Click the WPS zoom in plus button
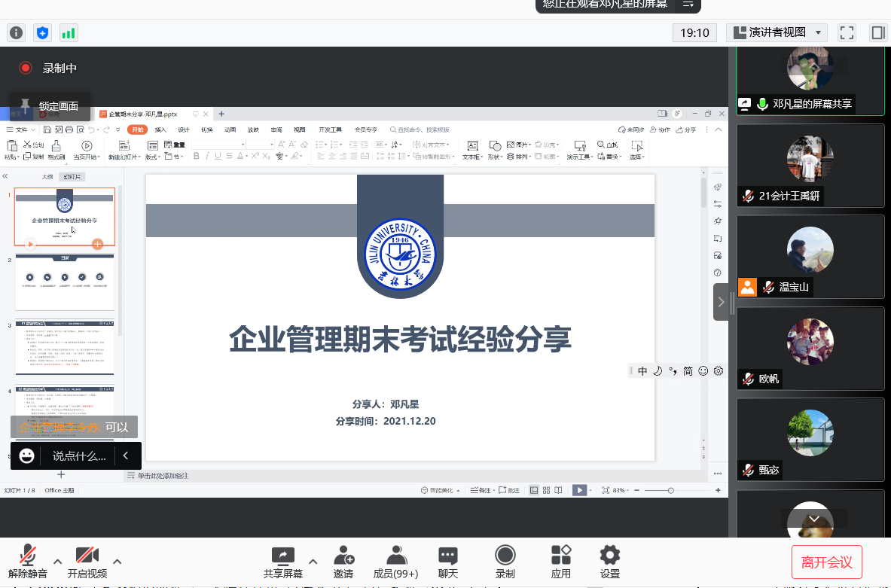Screen dimensions: 891x588 pos(718,490)
